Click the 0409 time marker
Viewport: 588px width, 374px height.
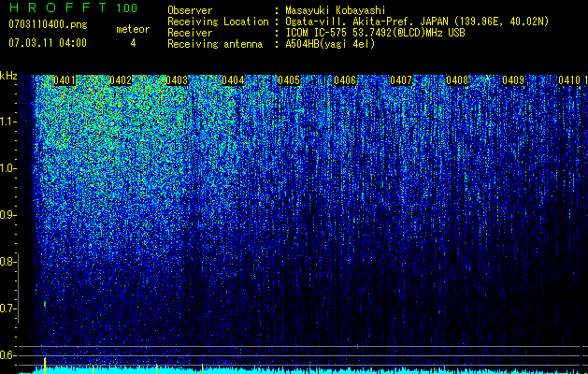click(513, 80)
